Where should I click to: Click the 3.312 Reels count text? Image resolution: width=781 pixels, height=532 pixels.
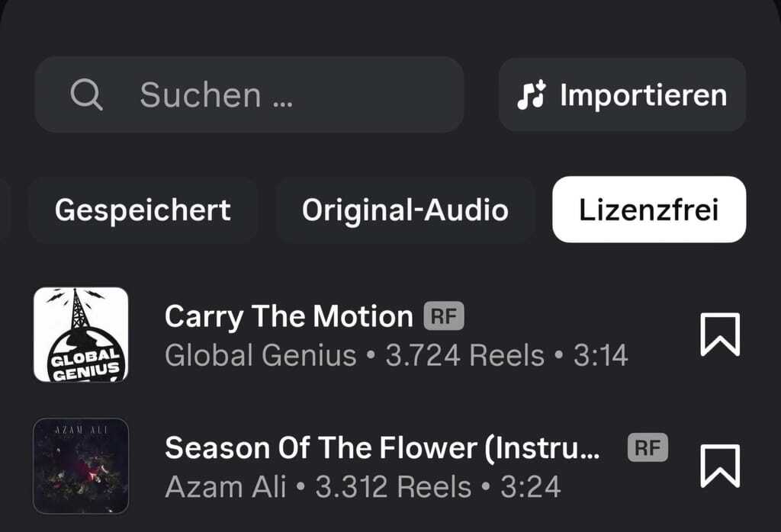[394, 486]
